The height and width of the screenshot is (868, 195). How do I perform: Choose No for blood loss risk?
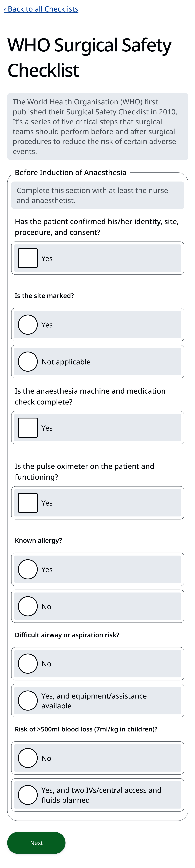click(28, 758)
